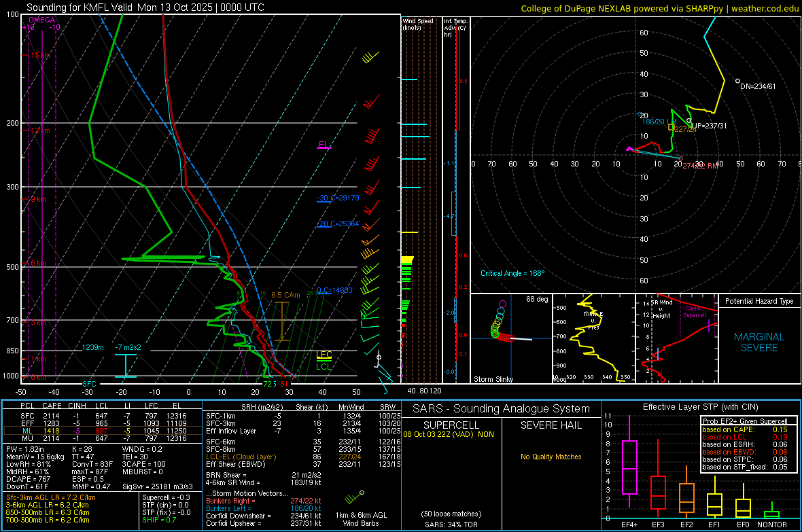Select the SFC parcel row in CAPE table

[x=103, y=416]
